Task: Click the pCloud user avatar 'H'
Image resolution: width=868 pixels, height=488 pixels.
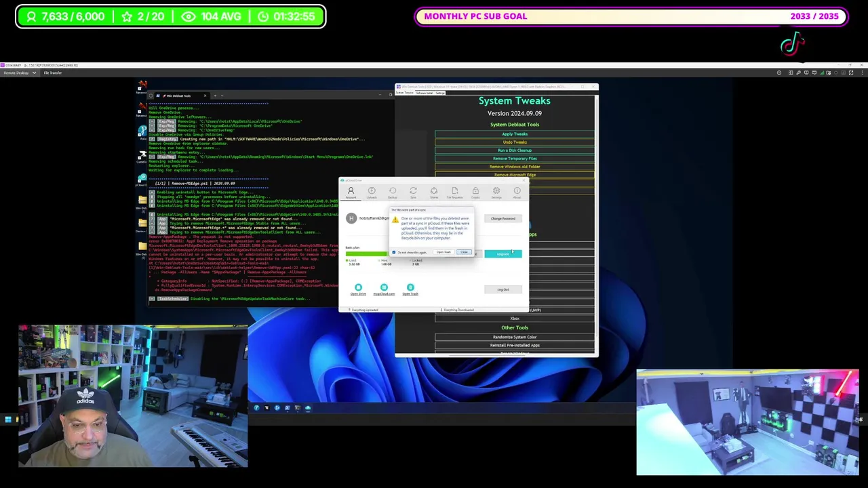Action: 351,218
